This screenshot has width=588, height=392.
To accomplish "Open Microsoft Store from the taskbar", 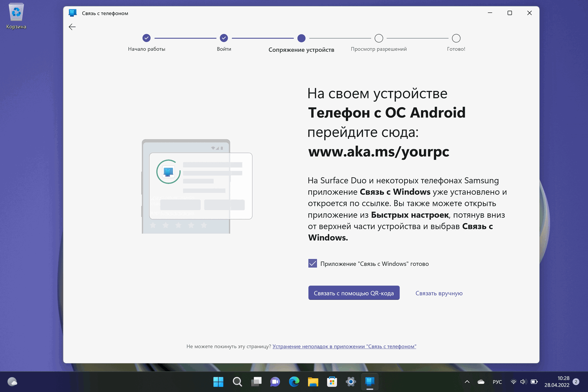I will click(332, 382).
